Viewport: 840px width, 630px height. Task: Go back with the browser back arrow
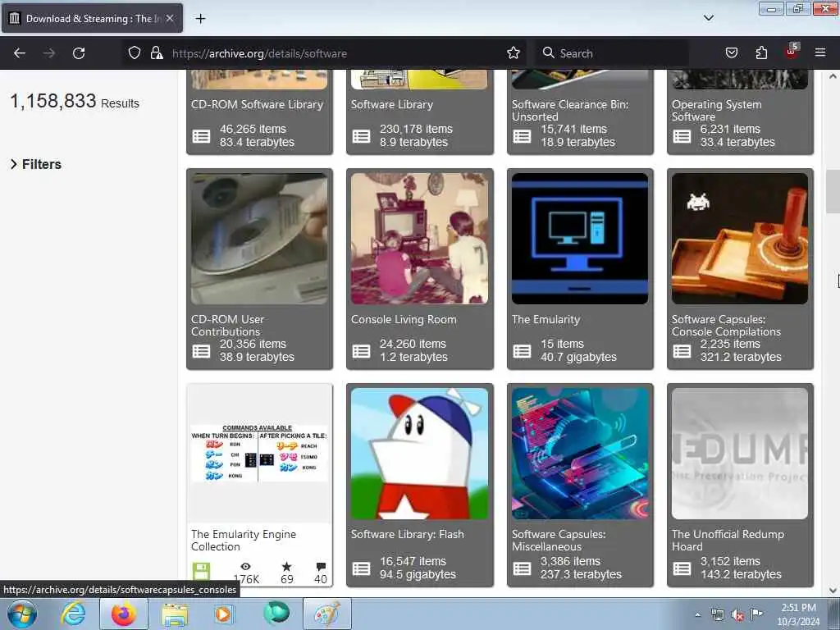pos(20,53)
